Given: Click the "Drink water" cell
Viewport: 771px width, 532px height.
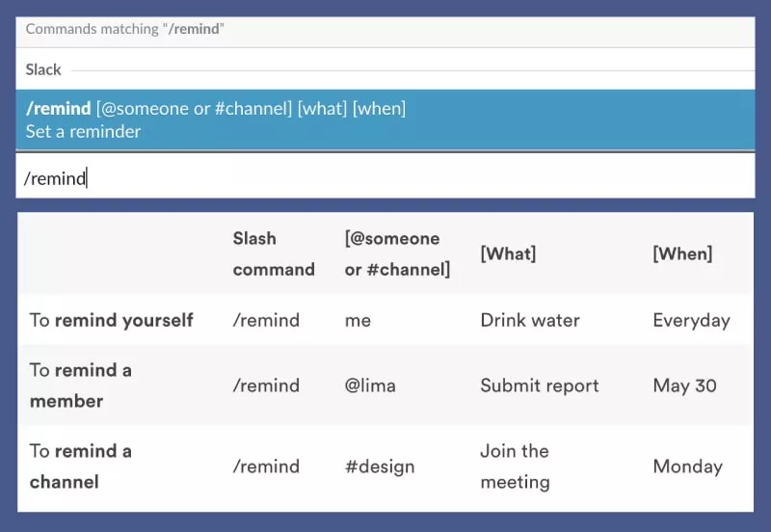Looking at the screenshot, I should [530, 320].
